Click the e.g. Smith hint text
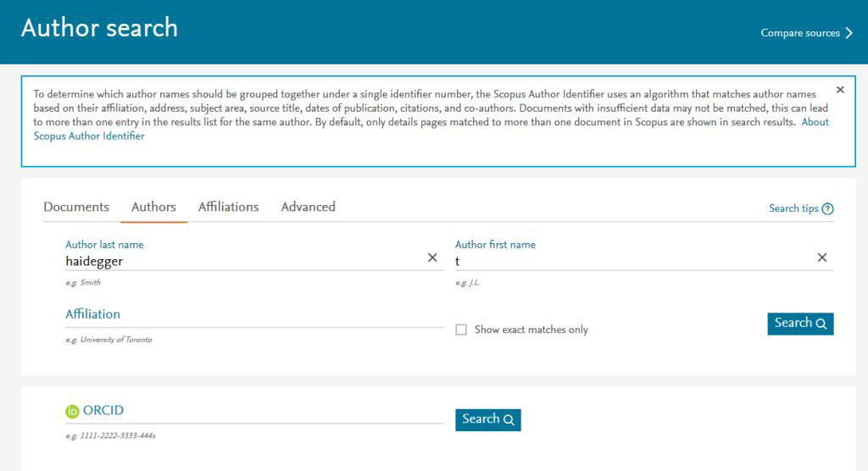868x471 pixels. tap(83, 282)
